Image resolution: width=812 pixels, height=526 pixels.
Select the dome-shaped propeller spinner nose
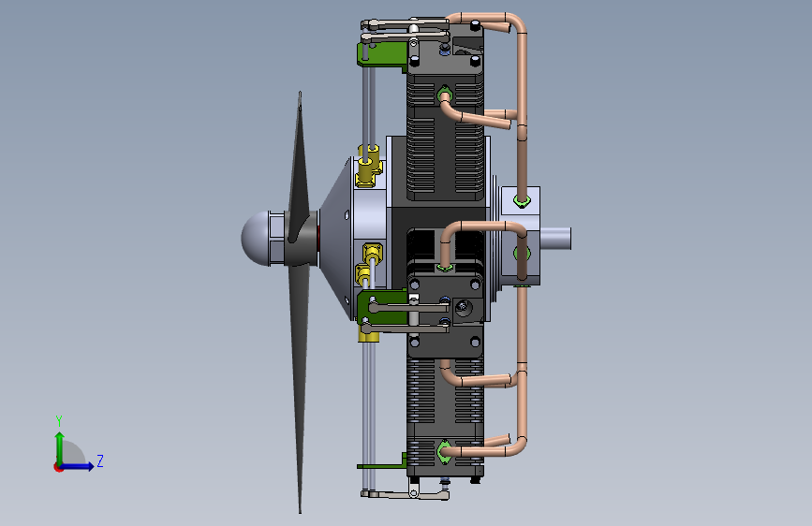tap(255, 238)
